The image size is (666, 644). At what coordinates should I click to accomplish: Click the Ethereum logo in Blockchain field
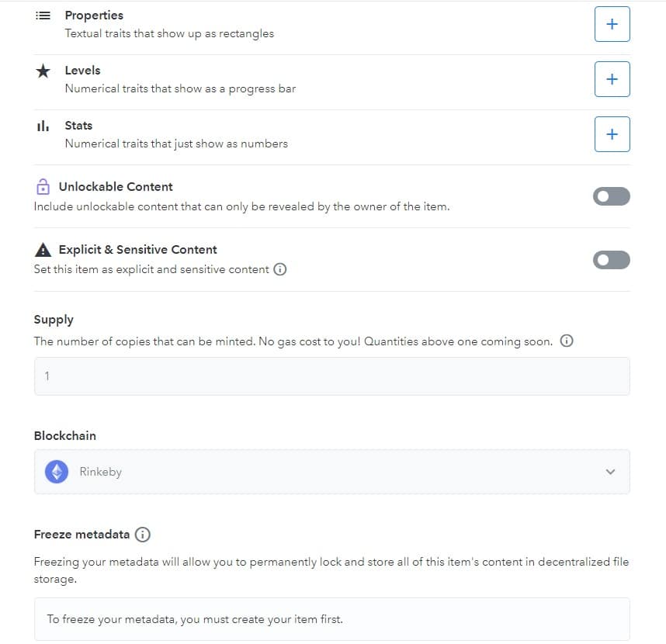pos(57,472)
